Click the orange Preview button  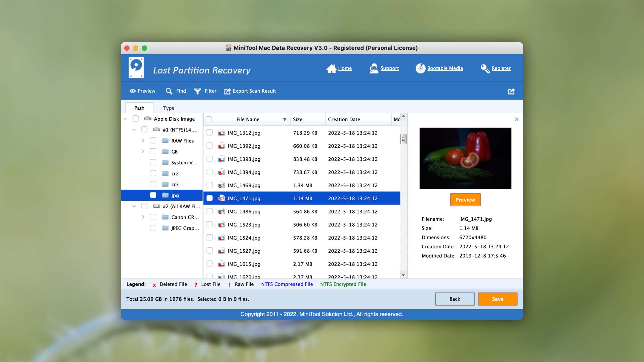tap(465, 200)
